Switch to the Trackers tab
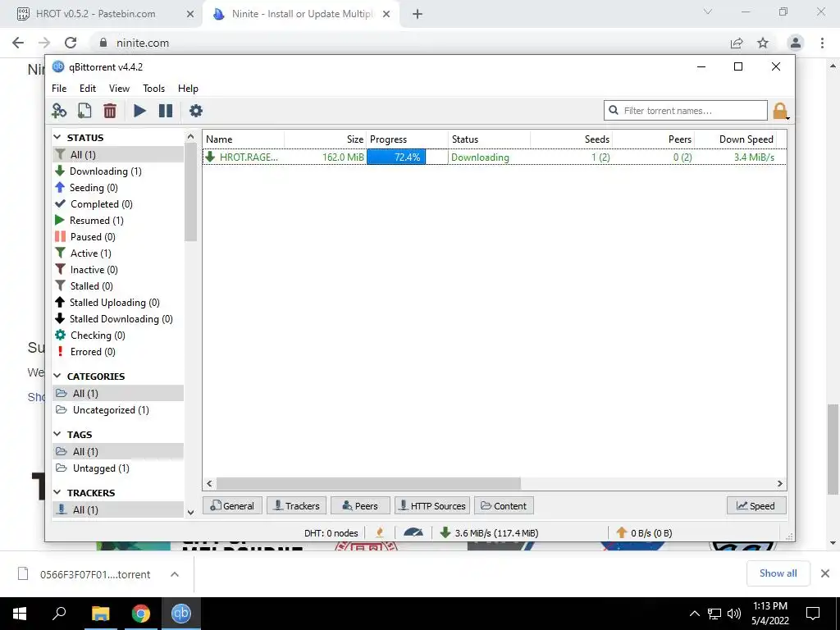This screenshot has width=840, height=630. point(296,505)
